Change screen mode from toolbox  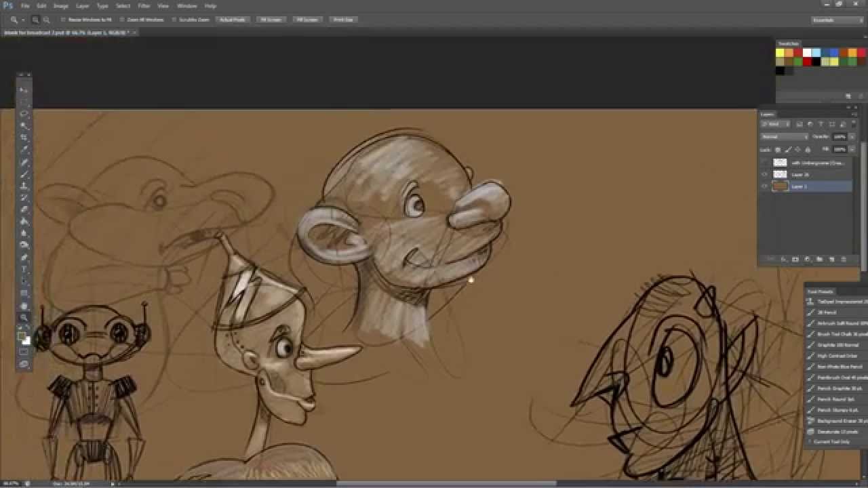24,364
